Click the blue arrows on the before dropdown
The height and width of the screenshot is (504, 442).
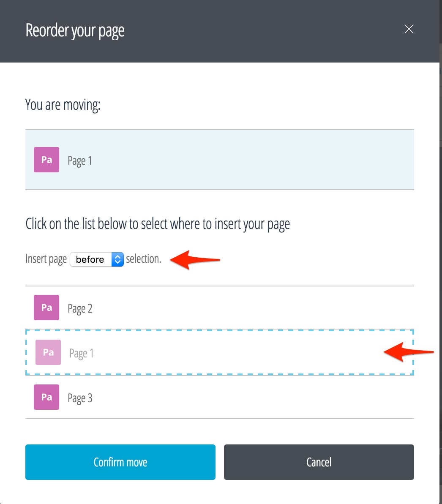[x=117, y=259]
